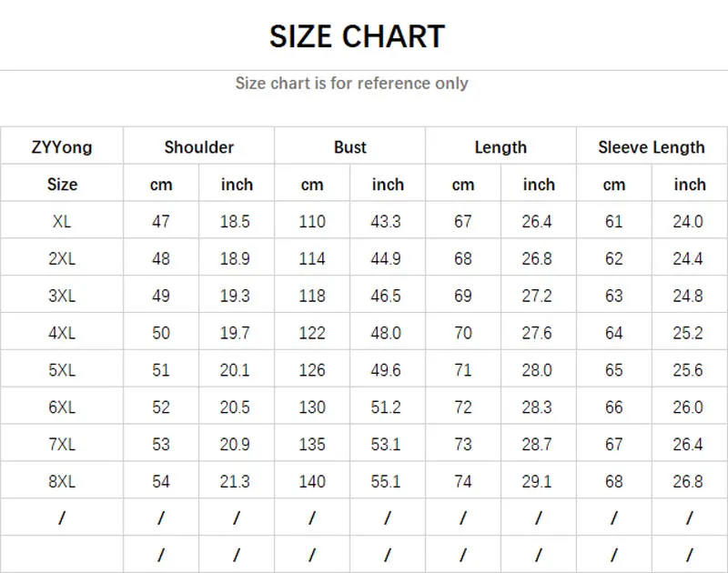728x573 pixels.
Task: Select the 7XL size row label
Action: (x=62, y=445)
